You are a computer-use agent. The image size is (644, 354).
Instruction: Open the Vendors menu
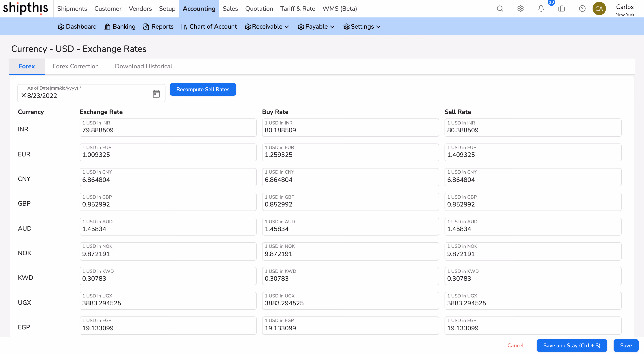pos(140,8)
